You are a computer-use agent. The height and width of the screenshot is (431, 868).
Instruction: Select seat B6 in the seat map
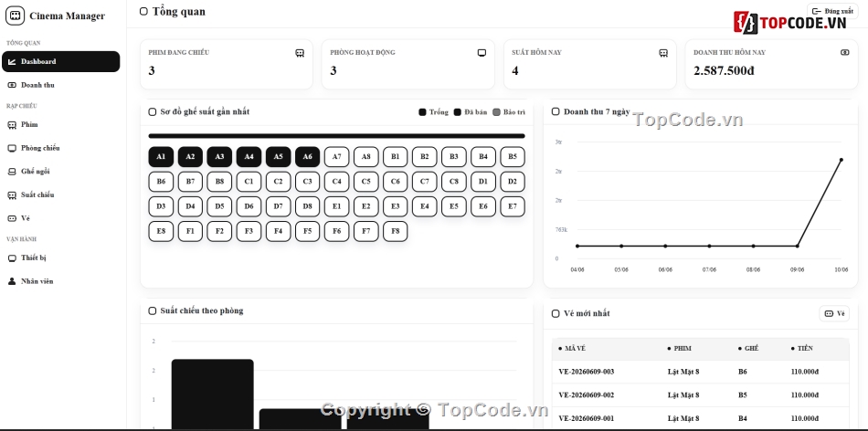(161, 182)
